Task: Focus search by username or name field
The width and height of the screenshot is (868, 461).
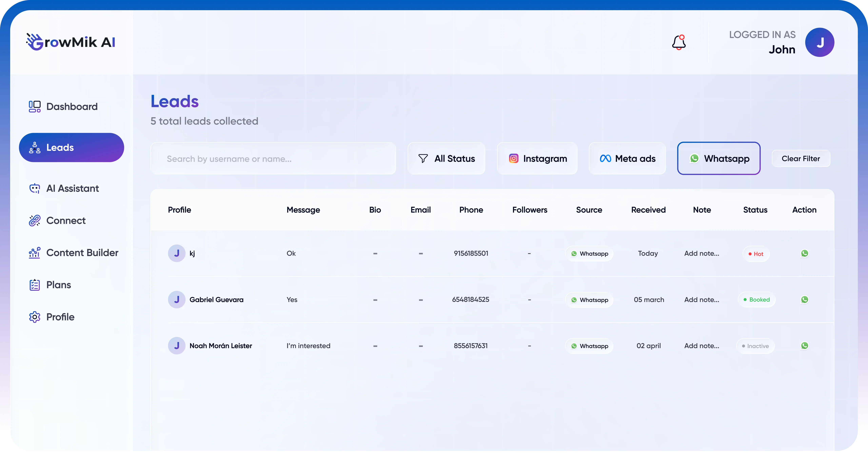Action: tap(273, 158)
